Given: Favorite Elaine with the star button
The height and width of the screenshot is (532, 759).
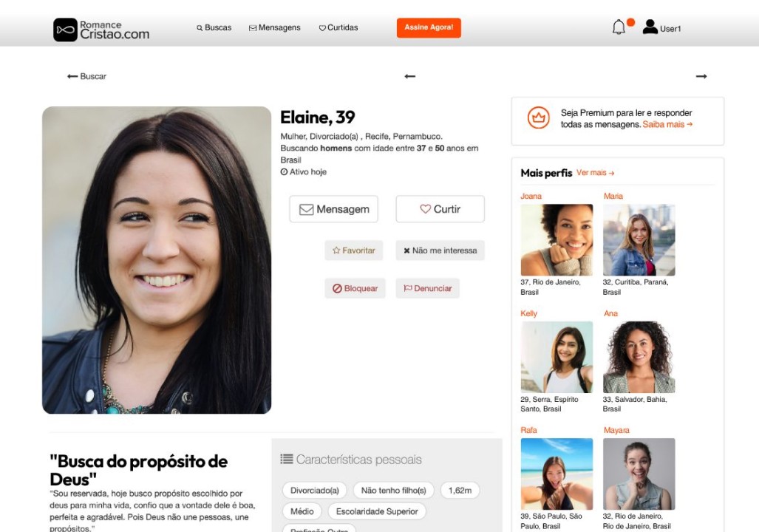Looking at the screenshot, I should click(354, 250).
